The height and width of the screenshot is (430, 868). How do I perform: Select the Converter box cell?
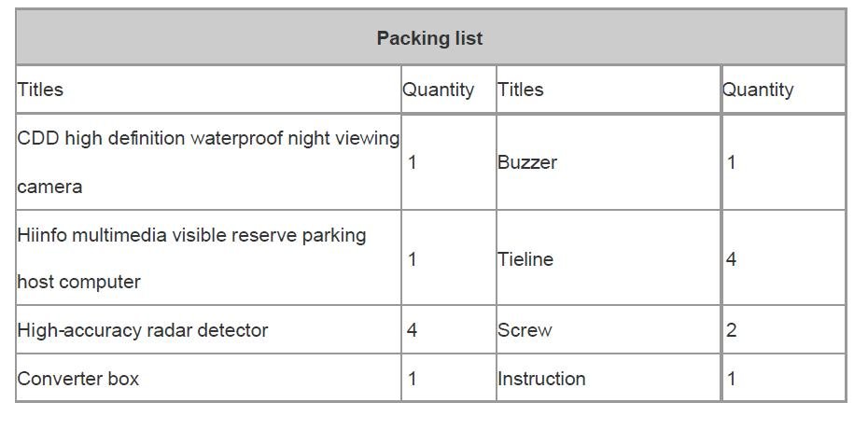click(78, 379)
